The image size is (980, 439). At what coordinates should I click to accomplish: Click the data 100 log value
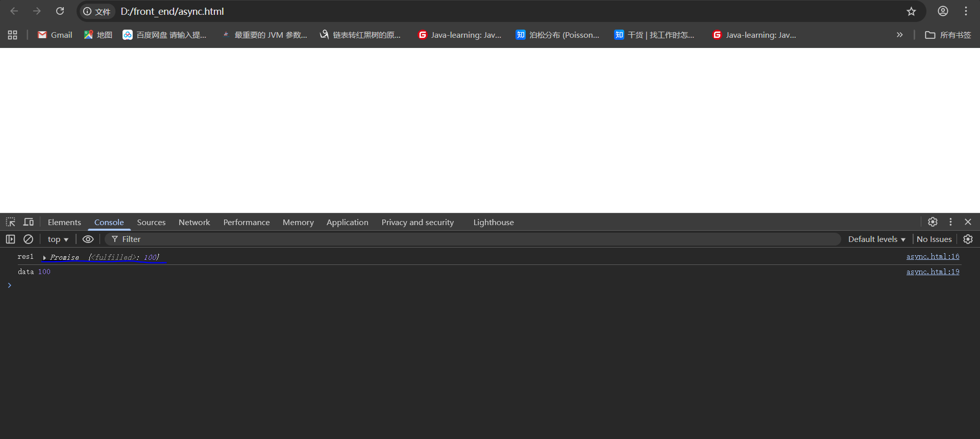pos(44,272)
